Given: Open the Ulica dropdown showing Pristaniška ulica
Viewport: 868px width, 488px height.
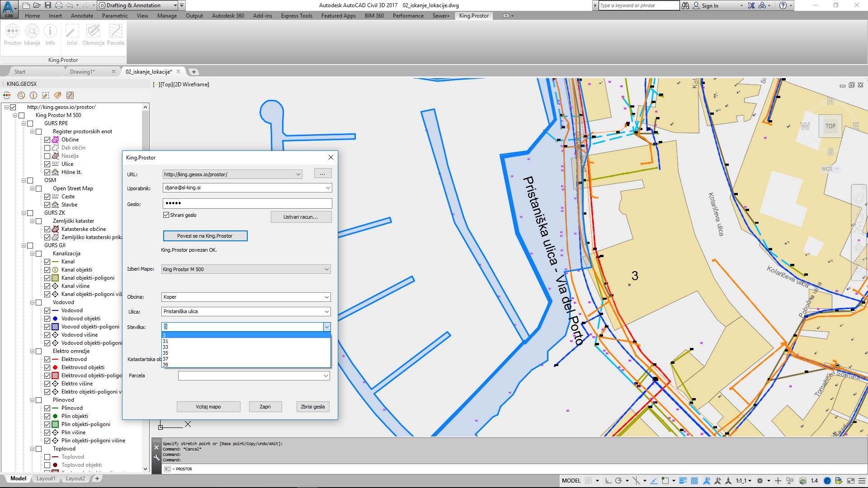Looking at the screenshot, I should pyautogui.click(x=327, y=311).
